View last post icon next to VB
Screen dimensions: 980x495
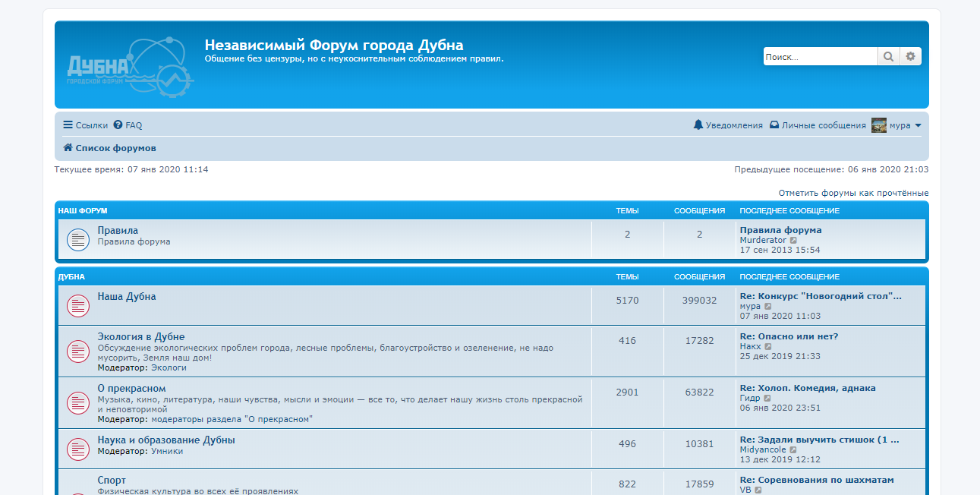click(758, 490)
